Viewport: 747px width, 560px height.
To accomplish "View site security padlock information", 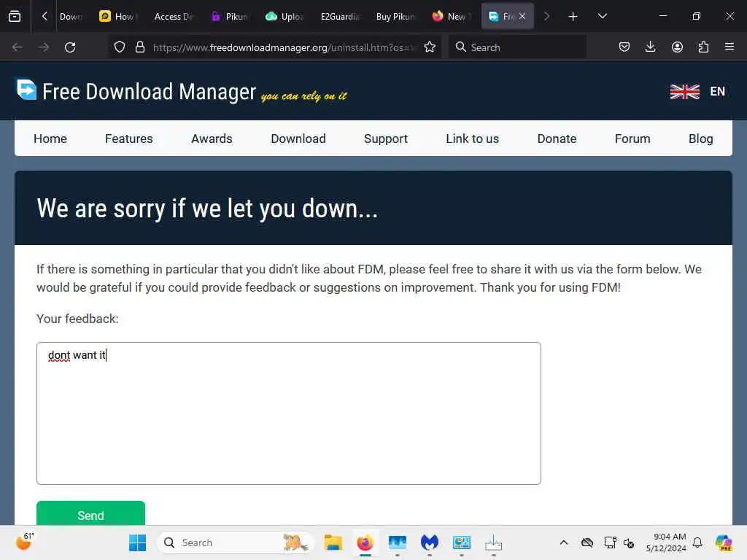I will [x=140, y=47].
